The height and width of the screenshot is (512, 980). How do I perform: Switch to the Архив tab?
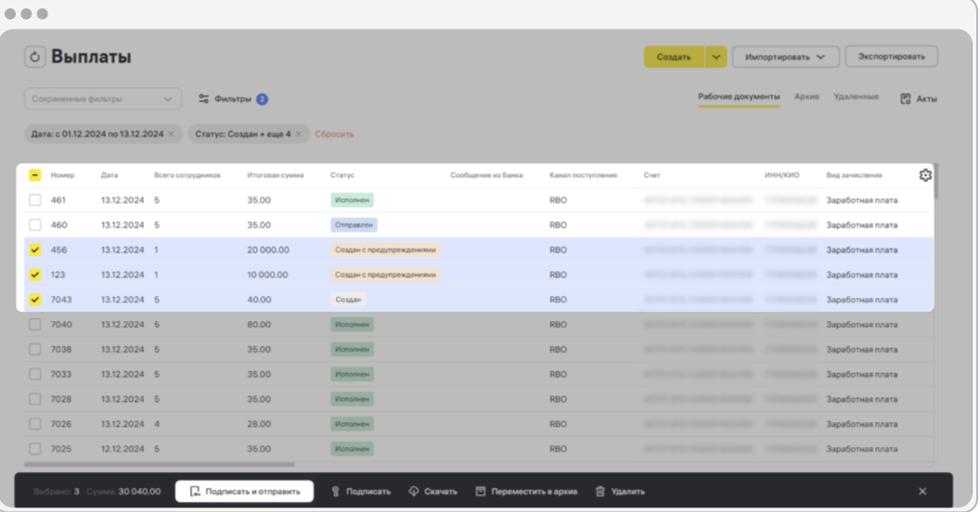(806, 96)
